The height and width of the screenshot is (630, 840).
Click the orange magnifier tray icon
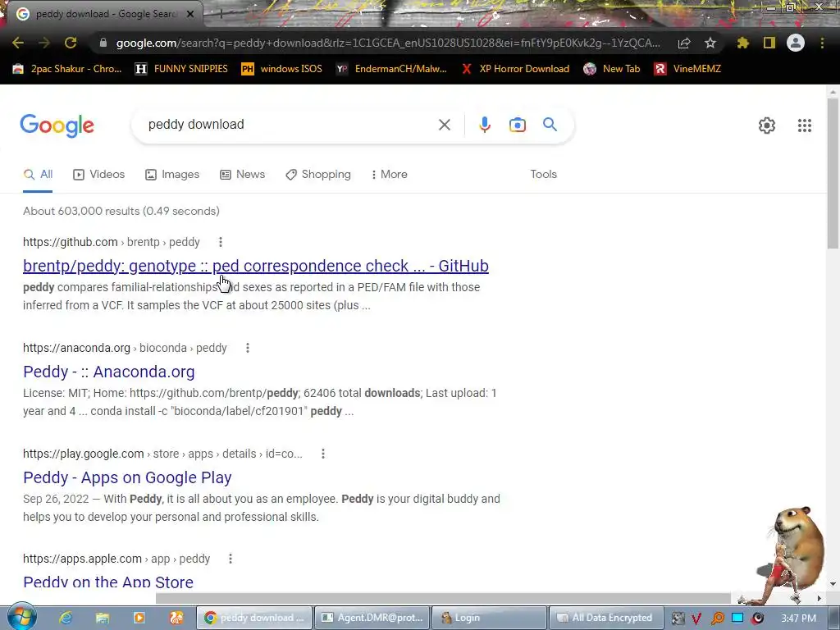(x=717, y=619)
